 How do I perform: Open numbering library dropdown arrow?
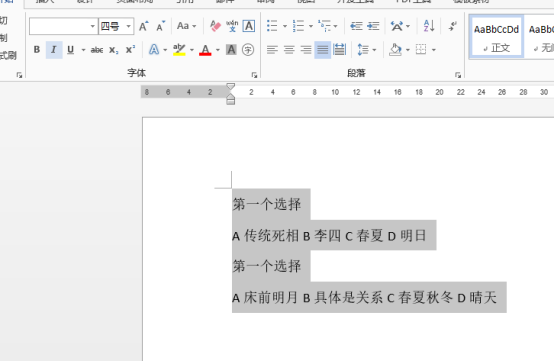coord(311,26)
